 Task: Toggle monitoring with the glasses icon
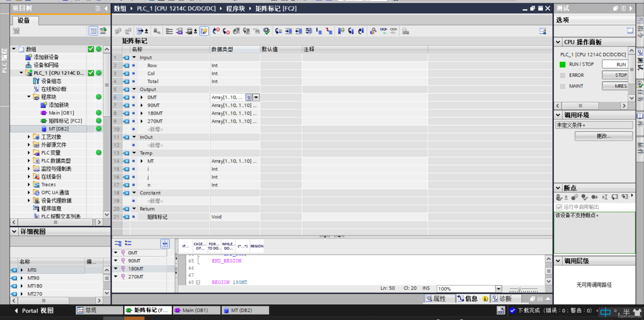click(383, 31)
